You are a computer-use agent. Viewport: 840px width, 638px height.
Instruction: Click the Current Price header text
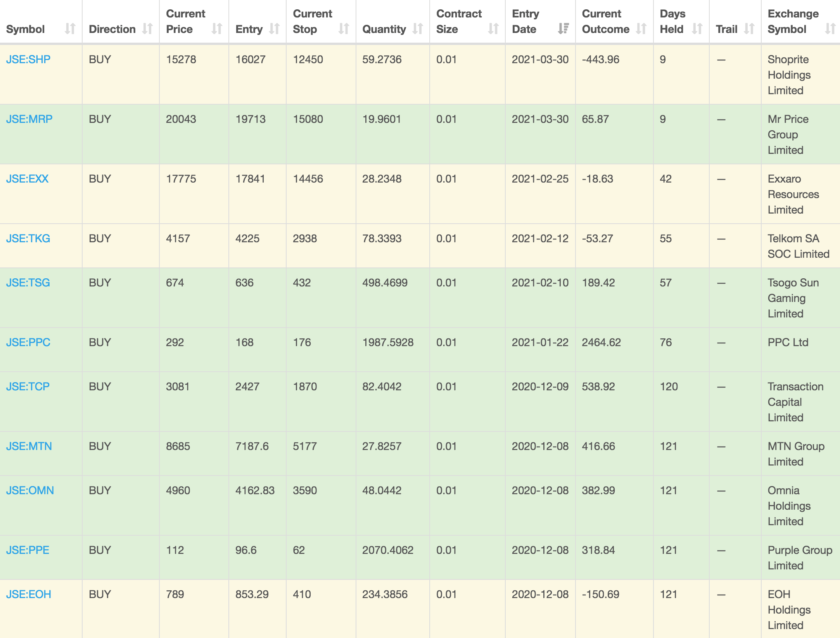tap(186, 21)
